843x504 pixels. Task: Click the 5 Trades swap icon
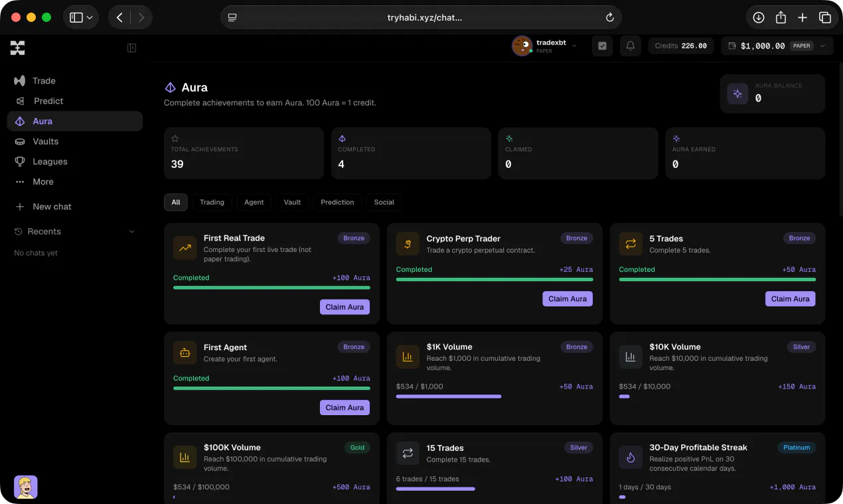point(631,244)
